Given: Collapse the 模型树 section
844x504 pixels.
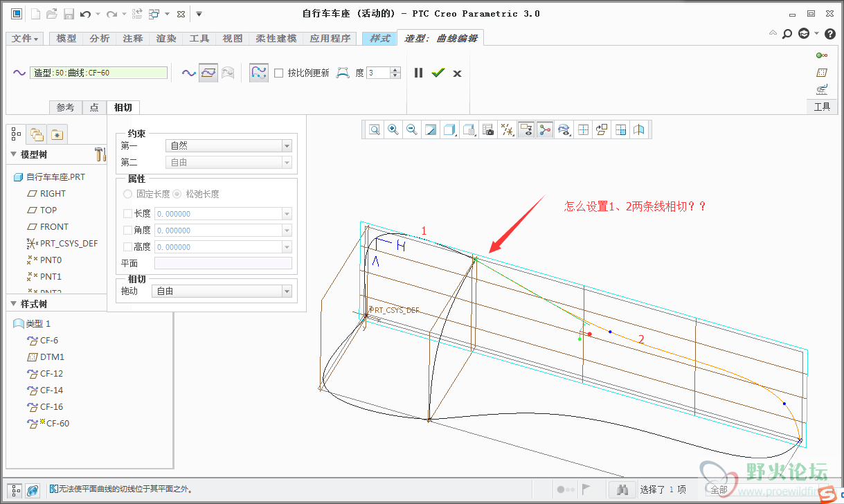Looking at the screenshot, I should 14,154.
